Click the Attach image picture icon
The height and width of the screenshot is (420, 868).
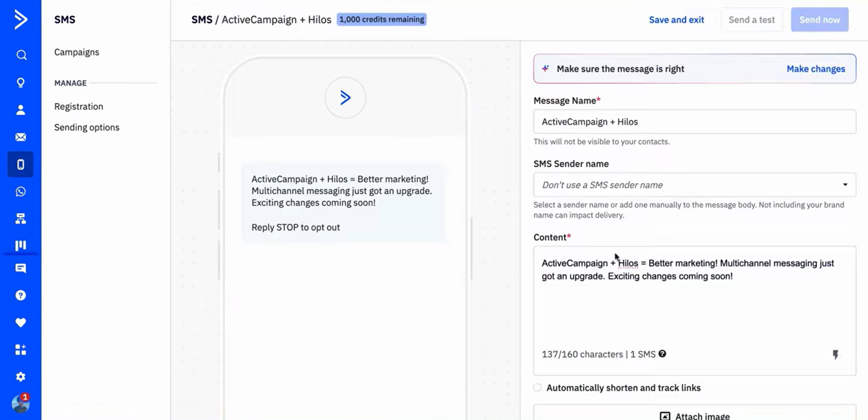(665, 416)
